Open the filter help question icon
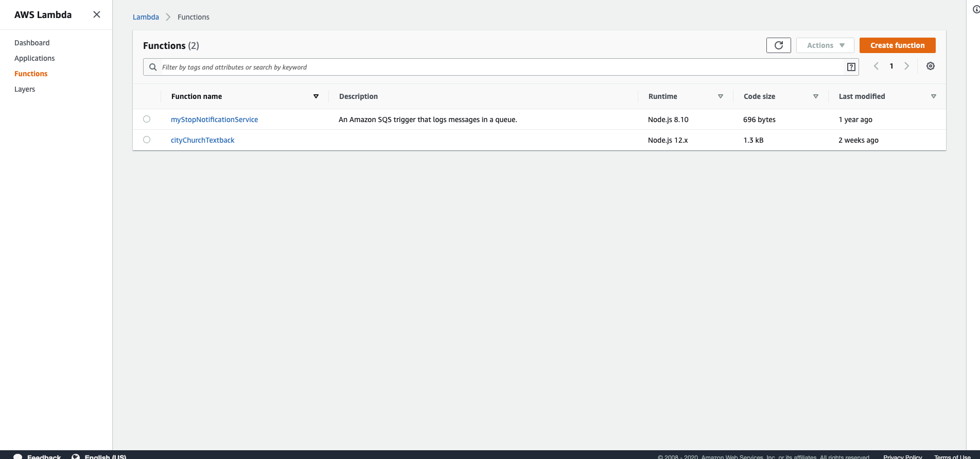980x459 pixels. 851,67
